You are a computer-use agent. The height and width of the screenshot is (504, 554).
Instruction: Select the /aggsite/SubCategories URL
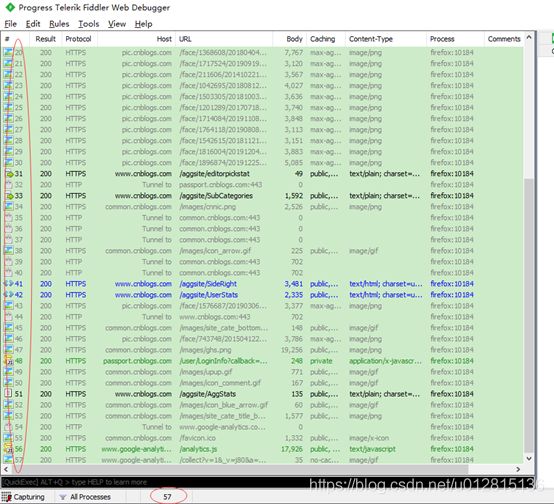coord(216,196)
